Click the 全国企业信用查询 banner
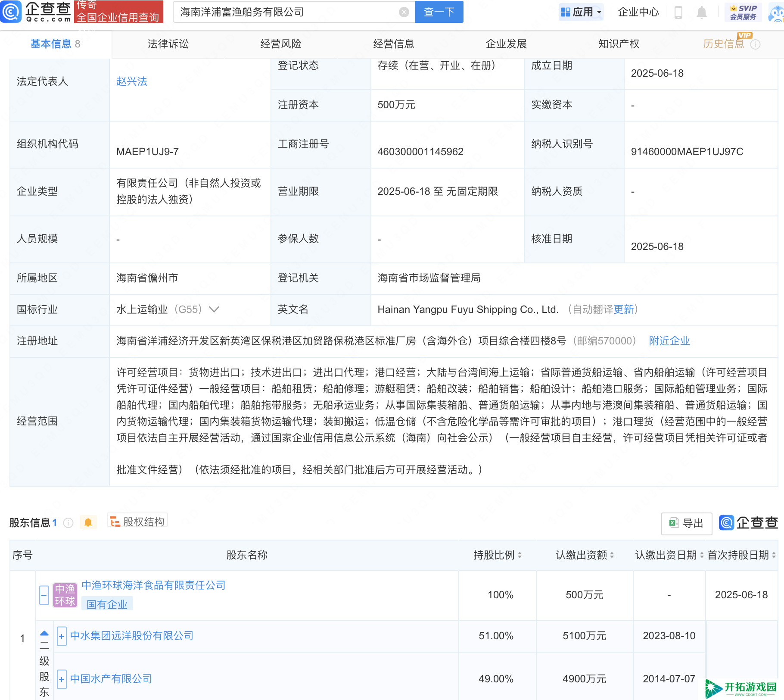Image resolution: width=784 pixels, height=700 pixels. 118,12
